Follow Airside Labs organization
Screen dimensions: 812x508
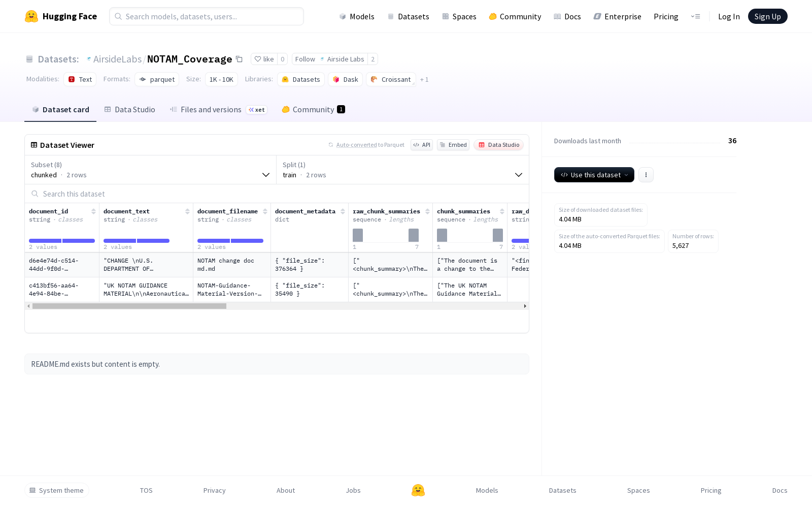click(x=329, y=59)
